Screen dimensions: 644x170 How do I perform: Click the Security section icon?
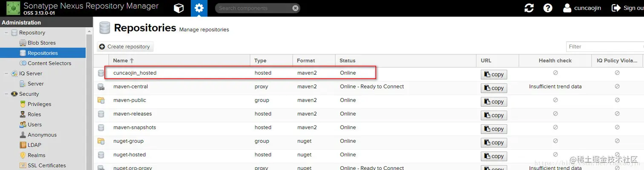point(14,94)
